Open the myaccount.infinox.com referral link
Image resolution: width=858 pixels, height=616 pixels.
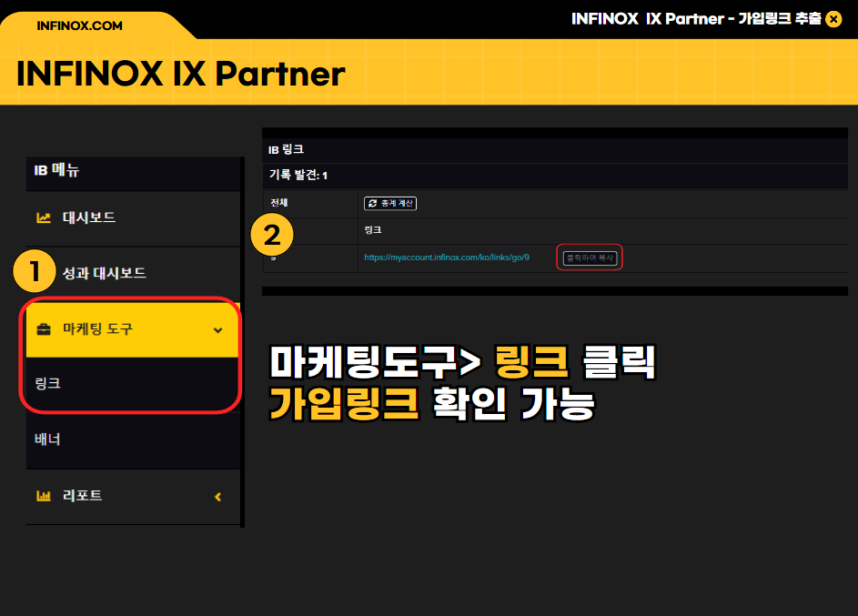pos(447,258)
